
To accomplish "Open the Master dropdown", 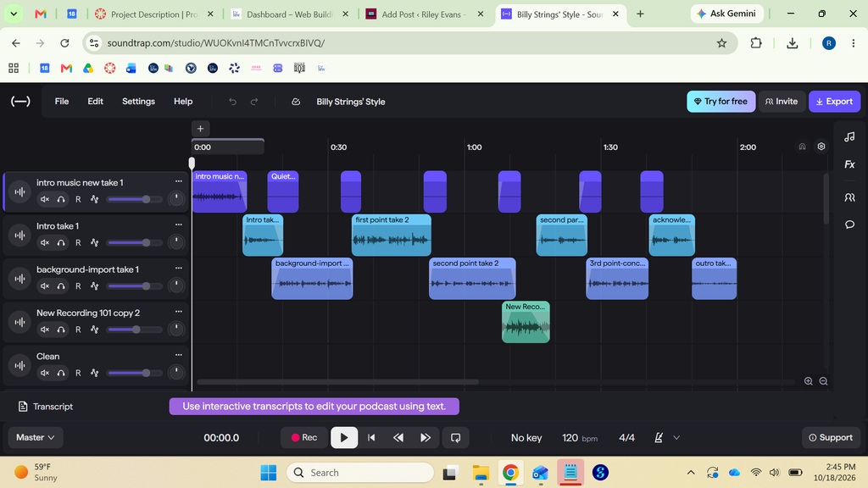I will [x=36, y=437].
